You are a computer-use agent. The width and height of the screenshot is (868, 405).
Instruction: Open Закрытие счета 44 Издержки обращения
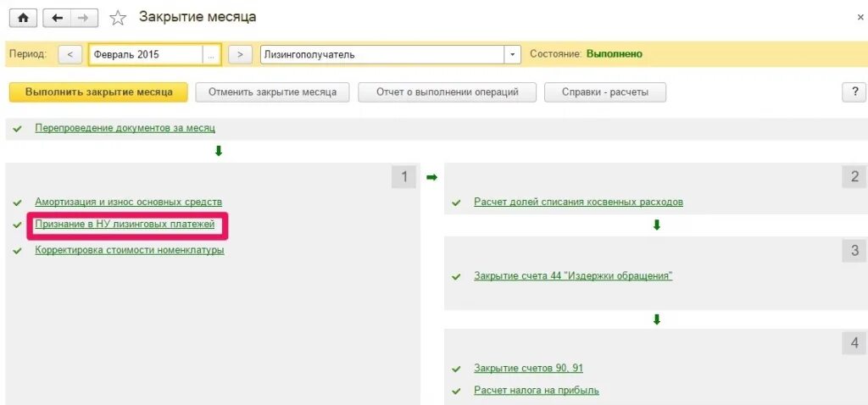pyautogui.click(x=573, y=275)
